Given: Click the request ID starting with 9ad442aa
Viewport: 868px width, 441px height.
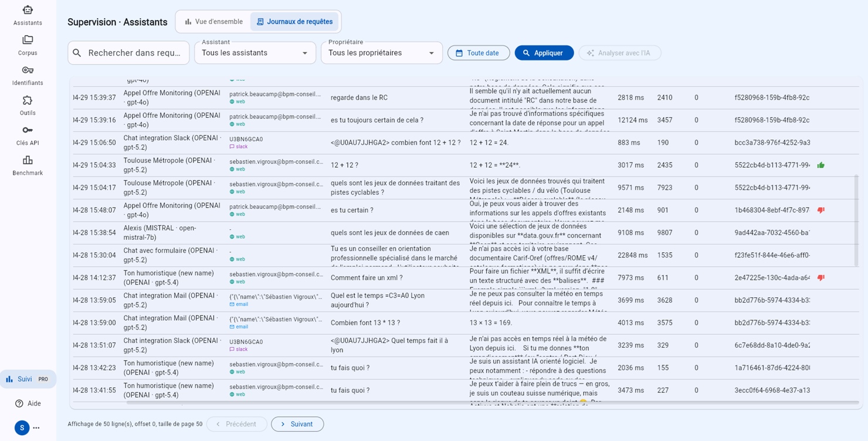Looking at the screenshot, I should (772, 233).
